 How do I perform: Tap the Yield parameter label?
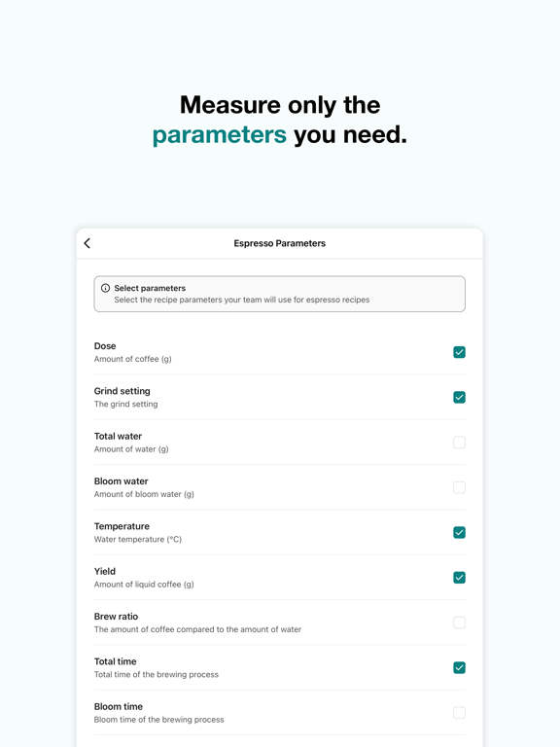(105, 571)
